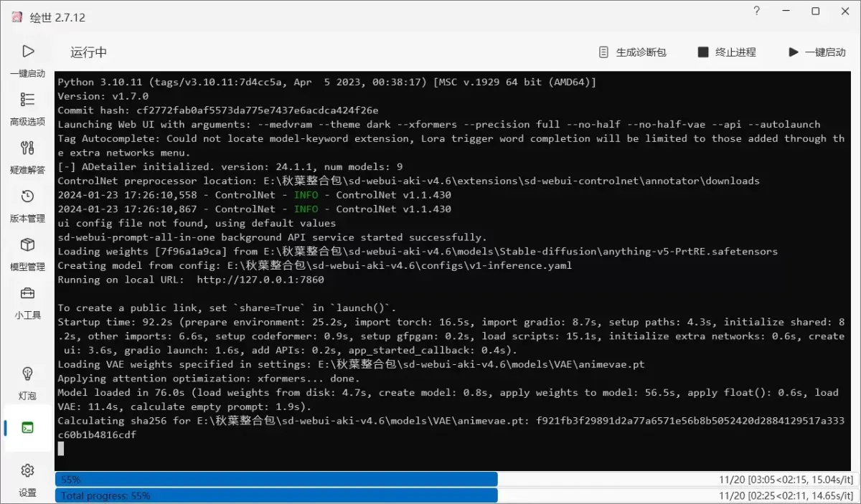Viewport: 861px width, 504px height.
Task: Open 模型管理 cube icon
Action: [27, 245]
